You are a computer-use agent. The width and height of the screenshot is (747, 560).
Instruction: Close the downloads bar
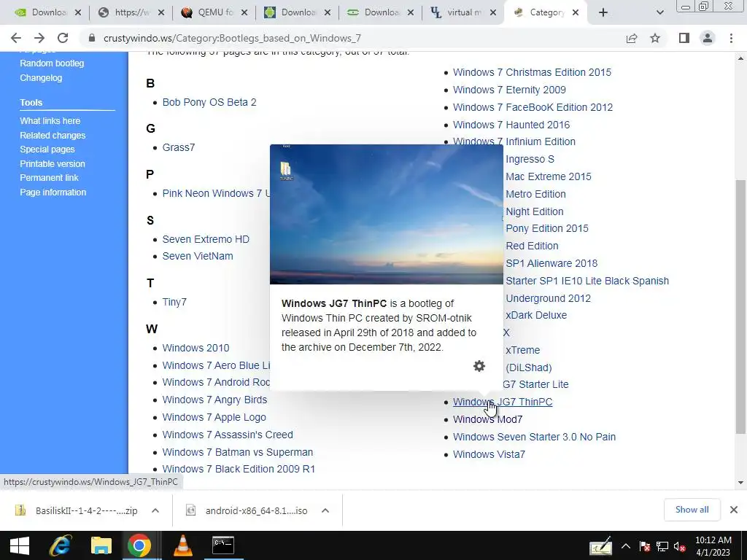pyautogui.click(x=734, y=510)
